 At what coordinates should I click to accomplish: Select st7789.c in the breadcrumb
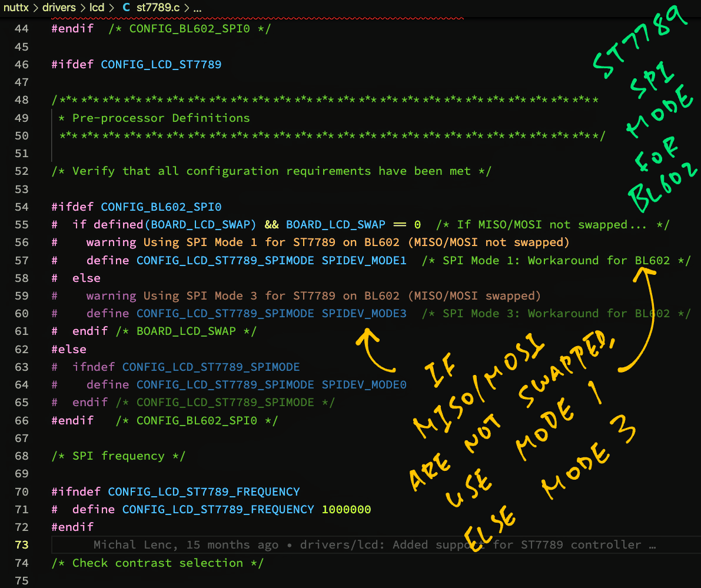point(158,8)
